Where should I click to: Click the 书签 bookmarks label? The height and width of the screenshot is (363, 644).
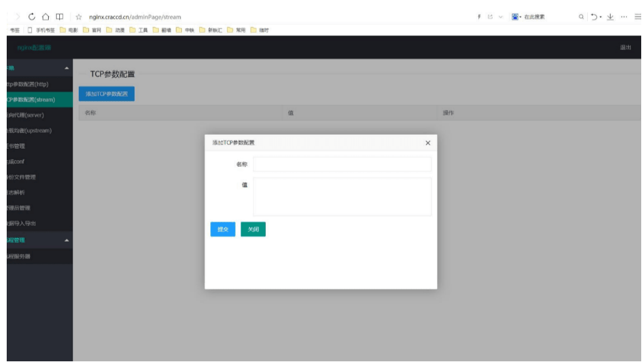coord(15,30)
